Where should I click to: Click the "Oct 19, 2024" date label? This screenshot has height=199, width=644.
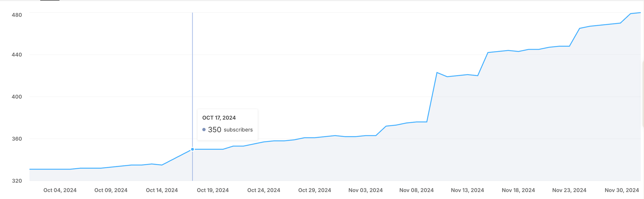[x=213, y=190]
